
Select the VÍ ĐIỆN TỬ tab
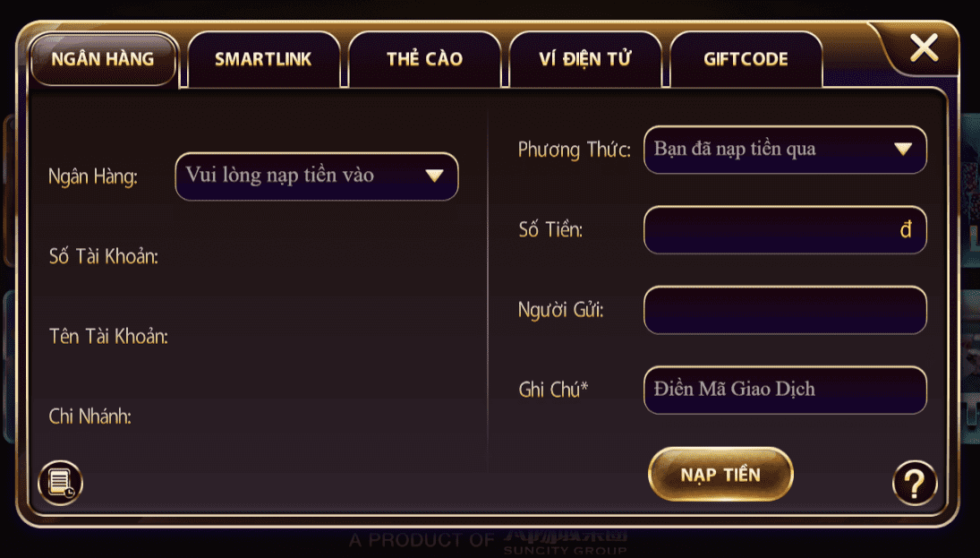[x=585, y=57]
